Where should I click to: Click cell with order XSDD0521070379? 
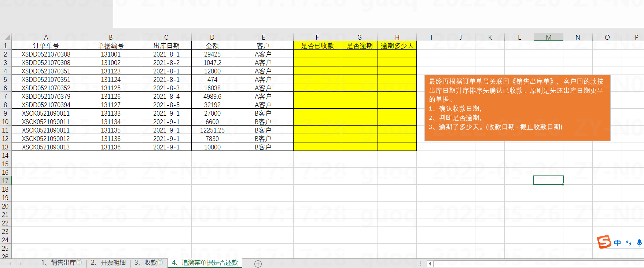pyautogui.click(x=46, y=96)
